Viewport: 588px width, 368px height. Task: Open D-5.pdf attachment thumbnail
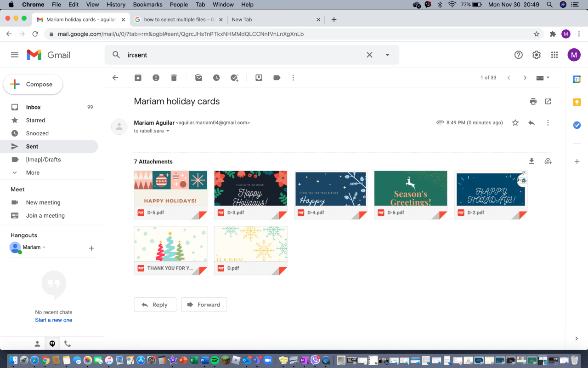[170, 195]
